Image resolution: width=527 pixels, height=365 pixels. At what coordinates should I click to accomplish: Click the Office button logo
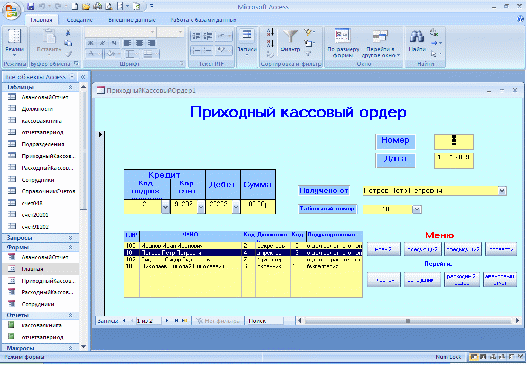pyautogui.click(x=11, y=11)
